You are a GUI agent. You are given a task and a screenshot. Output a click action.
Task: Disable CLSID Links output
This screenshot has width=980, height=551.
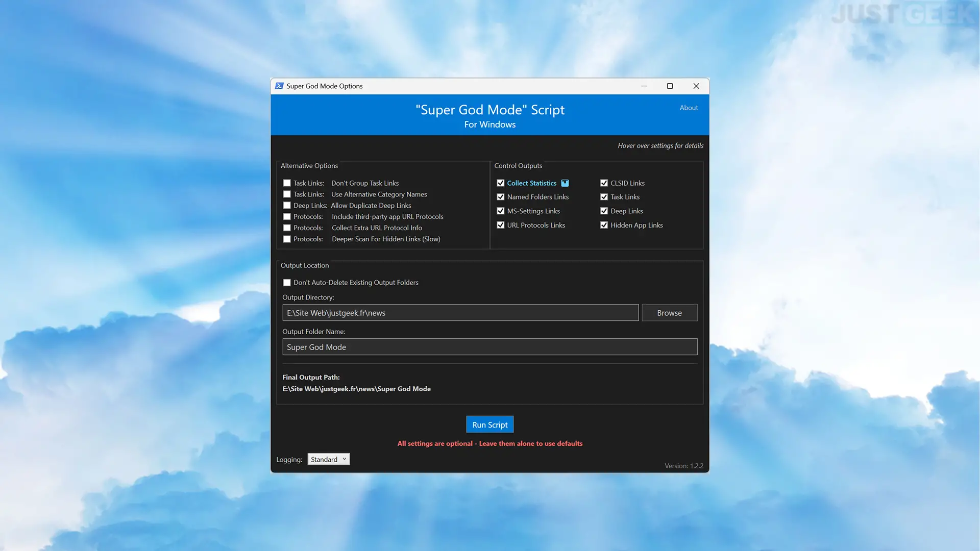point(604,183)
